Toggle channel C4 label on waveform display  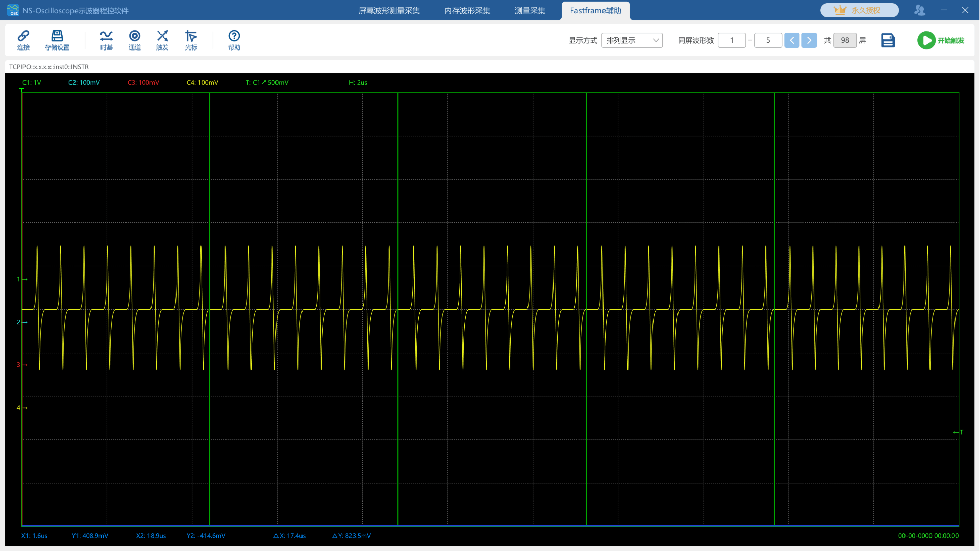(x=202, y=82)
